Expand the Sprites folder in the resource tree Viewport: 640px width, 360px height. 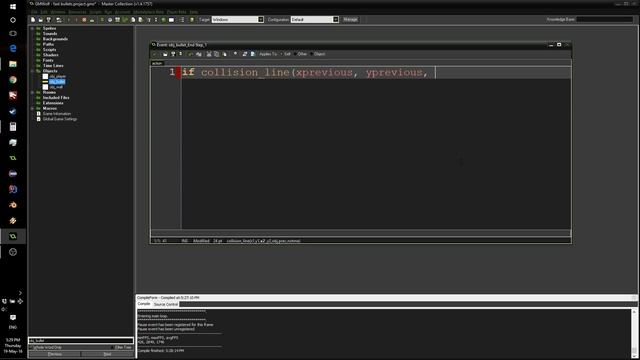(32, 29)
